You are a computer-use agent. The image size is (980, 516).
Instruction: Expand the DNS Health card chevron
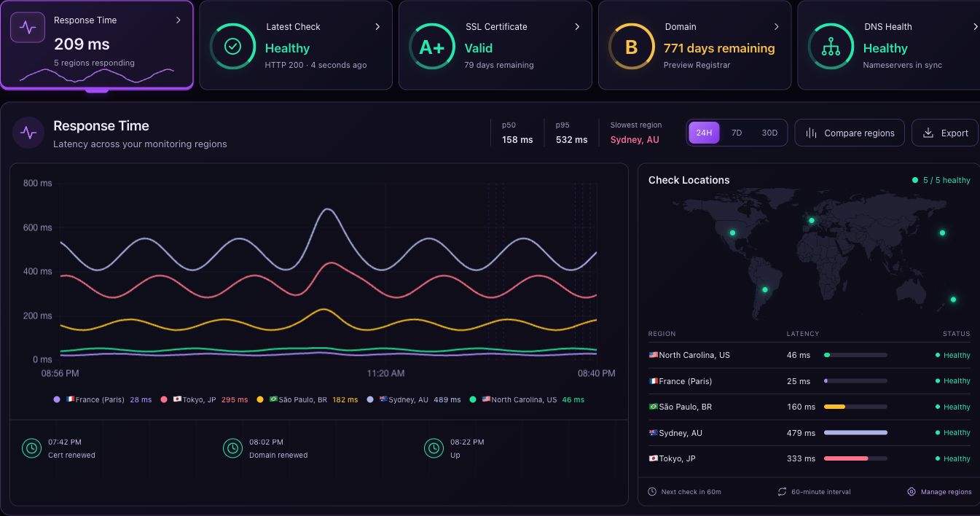pyautogui.click(x=975, y=27)
